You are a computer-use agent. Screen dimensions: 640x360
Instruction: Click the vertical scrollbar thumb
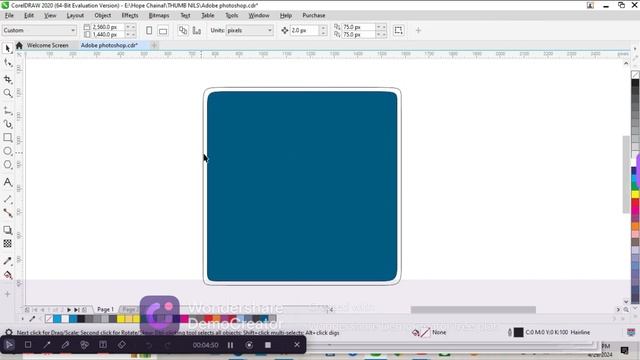[x=626, y=174]
